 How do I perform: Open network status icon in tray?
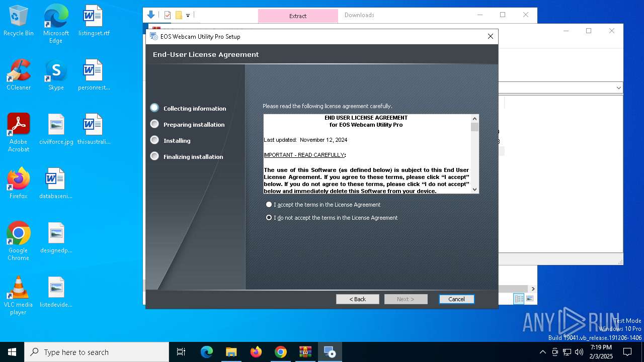click(567, 352)
